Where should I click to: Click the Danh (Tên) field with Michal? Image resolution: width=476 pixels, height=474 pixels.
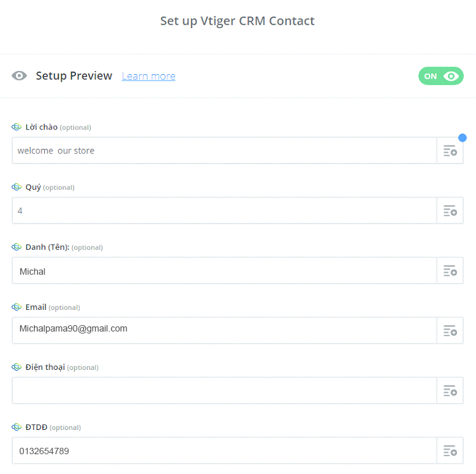[224, 271]
